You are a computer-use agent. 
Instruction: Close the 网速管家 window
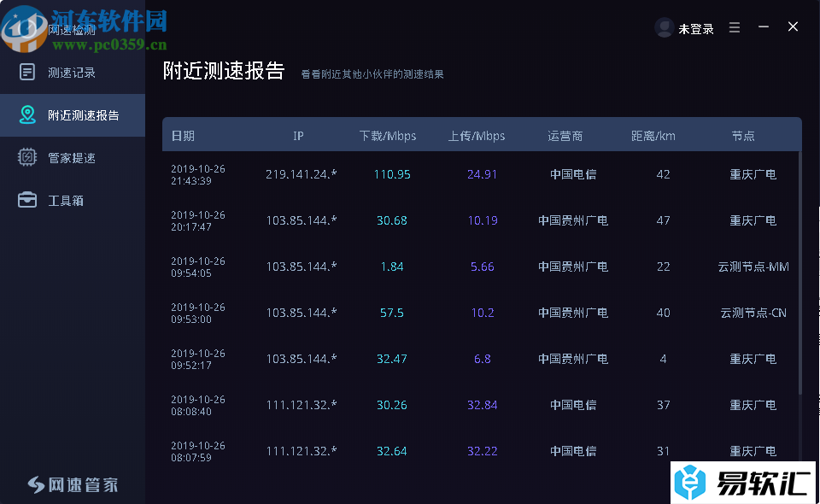point(793,26)
